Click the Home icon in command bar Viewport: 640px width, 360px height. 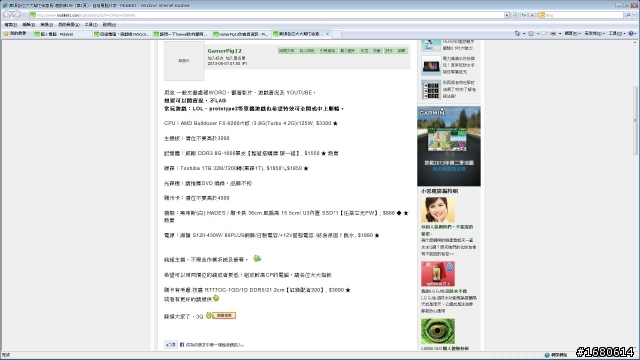(517, 33)
